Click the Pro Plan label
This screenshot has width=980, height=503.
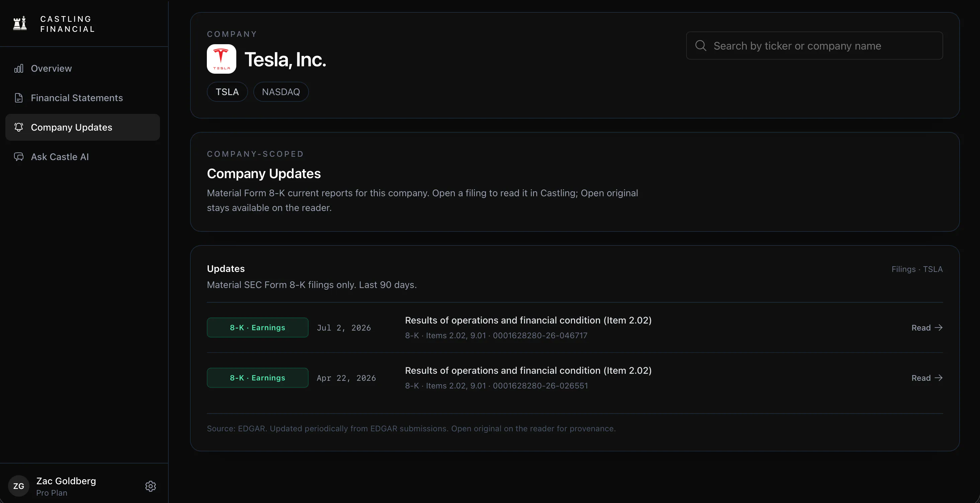[52, 493]
